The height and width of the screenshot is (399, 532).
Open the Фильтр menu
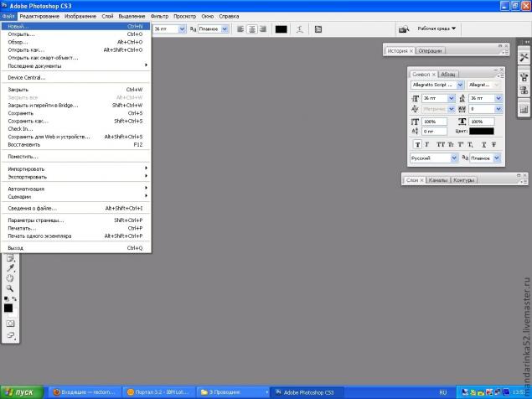(x=159, y=16)
